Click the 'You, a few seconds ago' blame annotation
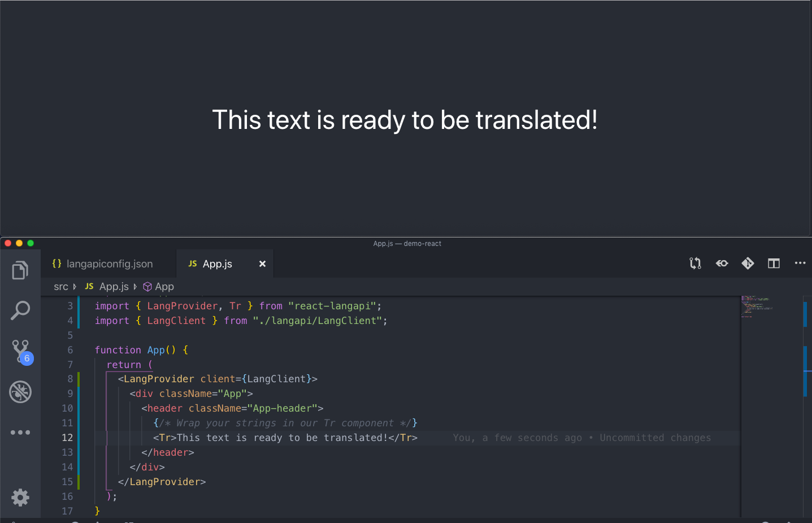This screenshot has width=812, height=523. (517, 438)
